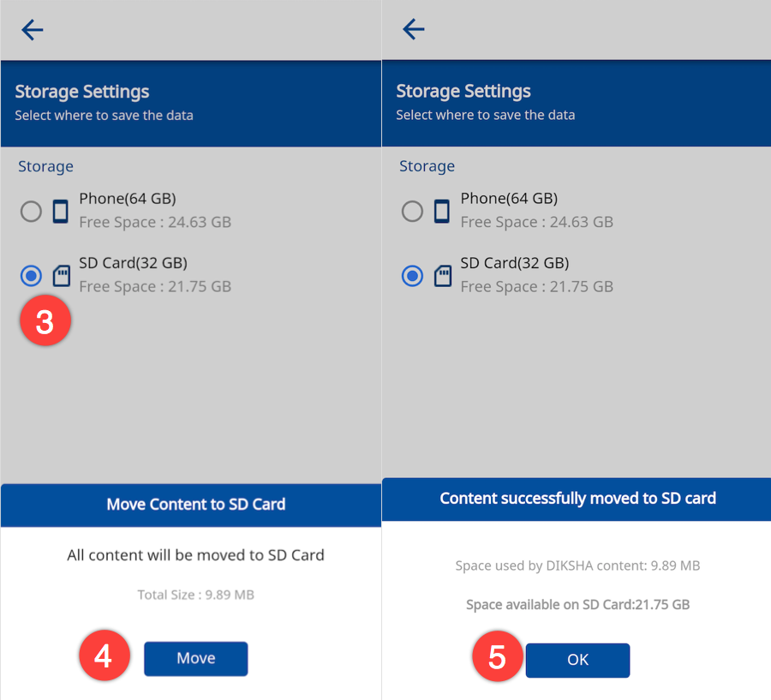Click the SD Card(32 GB) label on right screen
Screen dimensions: 771x700
coord(514,263)
